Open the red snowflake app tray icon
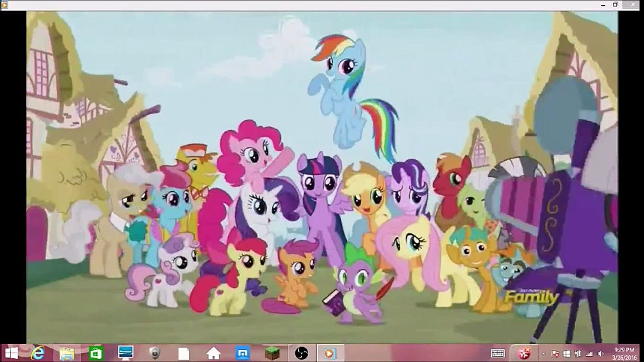This screenshot has width=644, height=362. coord(524,353)
